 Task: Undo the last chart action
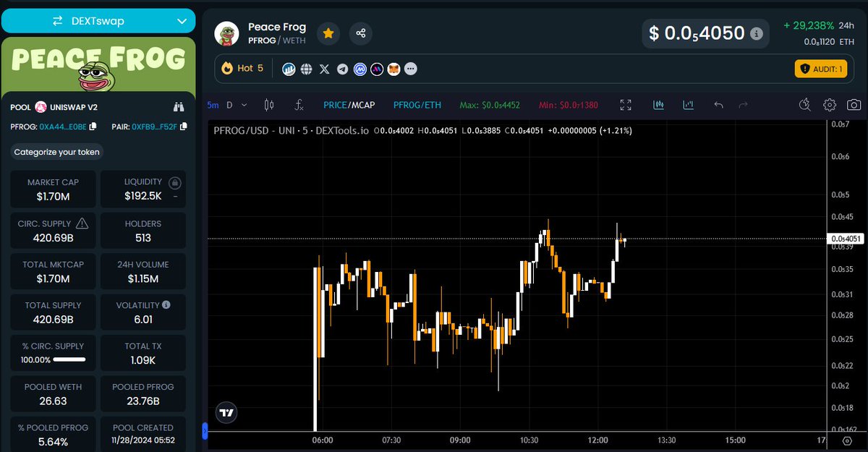718,105
